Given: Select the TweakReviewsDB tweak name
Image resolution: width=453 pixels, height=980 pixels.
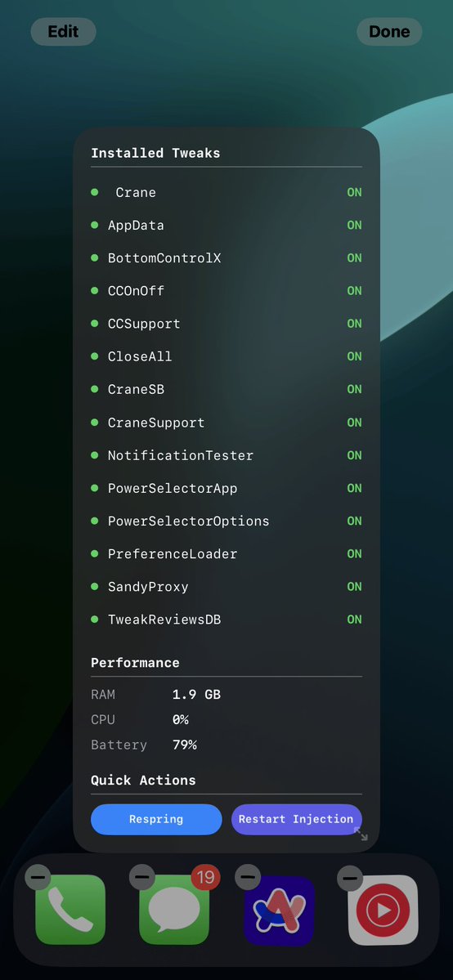Looking at the screenshot, I should point(164,620).
